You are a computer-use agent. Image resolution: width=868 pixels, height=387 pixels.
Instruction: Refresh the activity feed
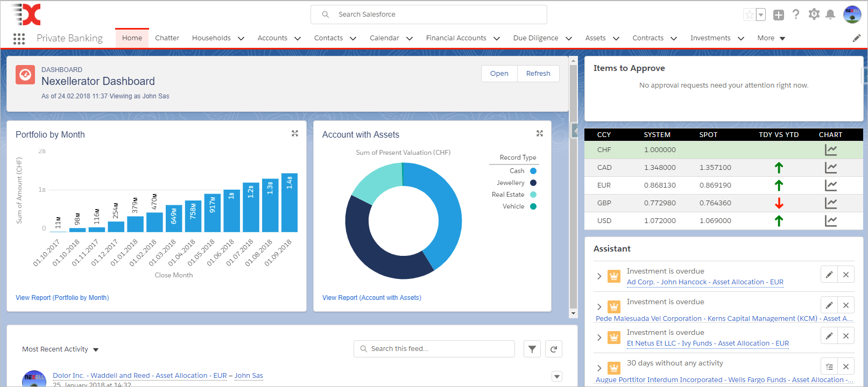(x=554, y=349)
